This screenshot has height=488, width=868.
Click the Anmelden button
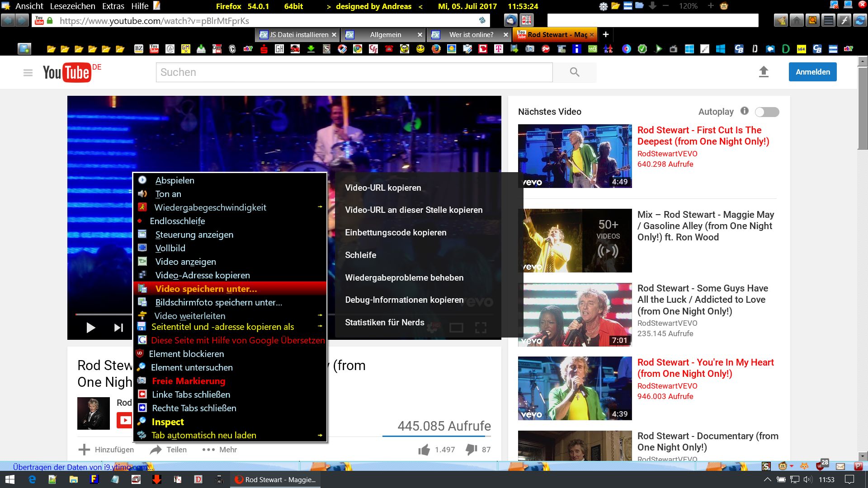812,72
